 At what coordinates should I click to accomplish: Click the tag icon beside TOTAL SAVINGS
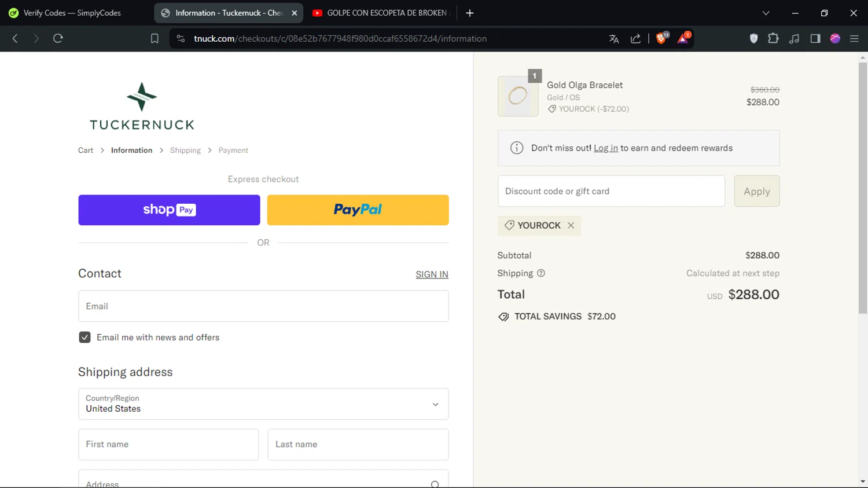pos(503,317)
